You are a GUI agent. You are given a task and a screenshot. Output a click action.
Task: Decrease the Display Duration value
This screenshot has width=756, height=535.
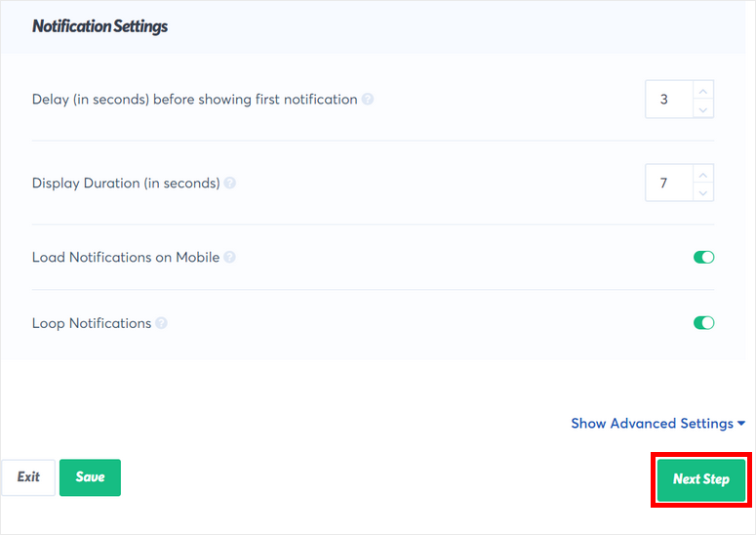pos(703,192)
